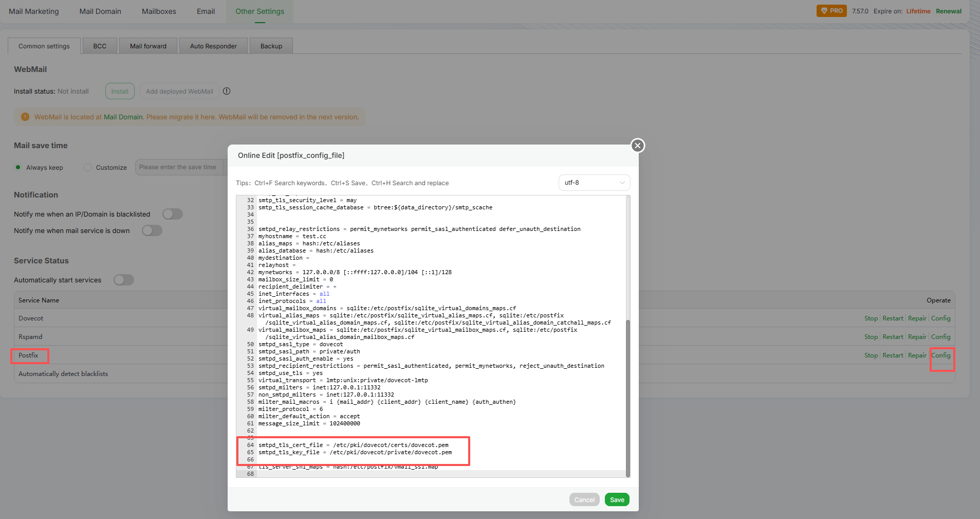Click the Rspamd service name
The image size is (980, 519).
30,337
